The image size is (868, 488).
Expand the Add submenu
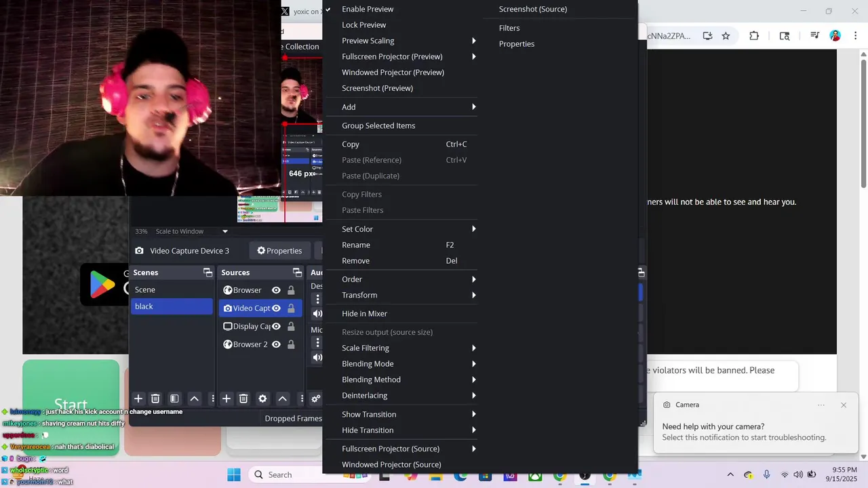pos(401,107)
